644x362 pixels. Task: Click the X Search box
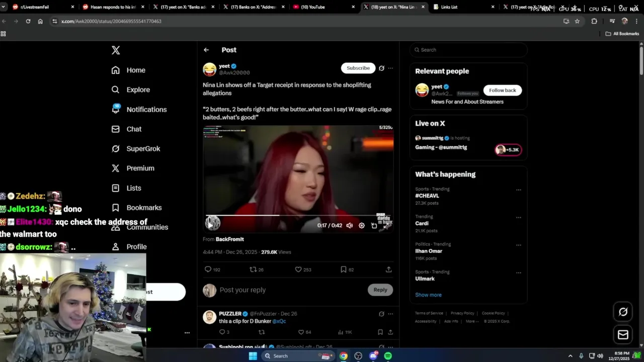[x=468, y=50]
